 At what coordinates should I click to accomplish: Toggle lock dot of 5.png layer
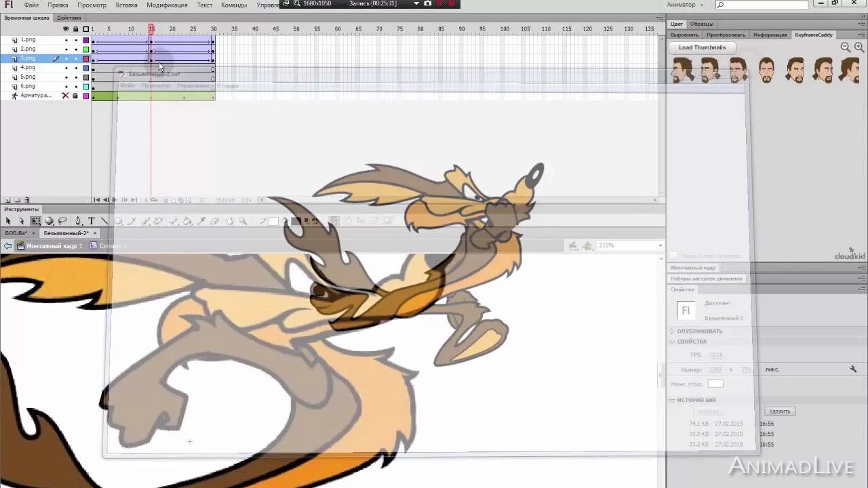tap(76, 77)
